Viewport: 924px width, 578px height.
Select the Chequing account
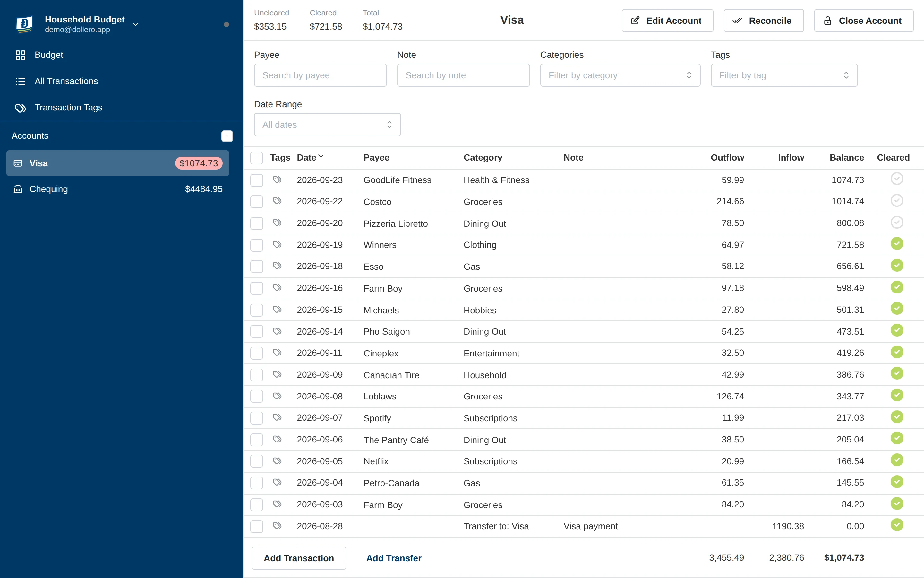[118, 189]
